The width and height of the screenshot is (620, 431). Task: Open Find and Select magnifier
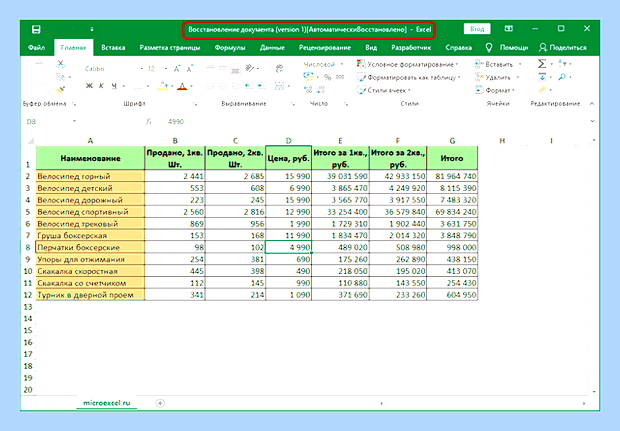point(562,77)
